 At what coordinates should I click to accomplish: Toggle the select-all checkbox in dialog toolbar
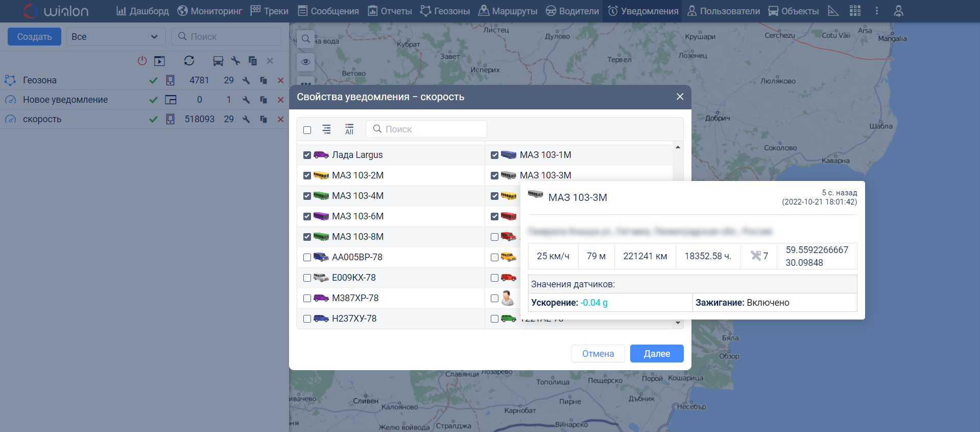307,130
